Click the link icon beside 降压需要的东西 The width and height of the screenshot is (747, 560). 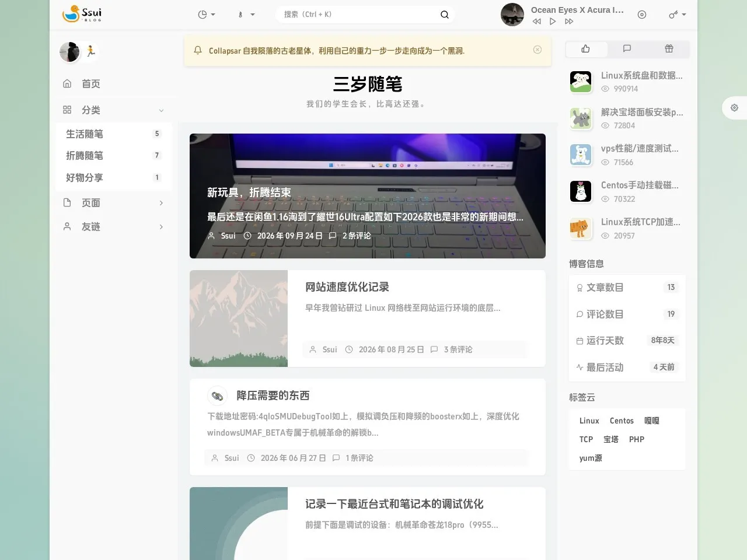click(x=217, y=396)
